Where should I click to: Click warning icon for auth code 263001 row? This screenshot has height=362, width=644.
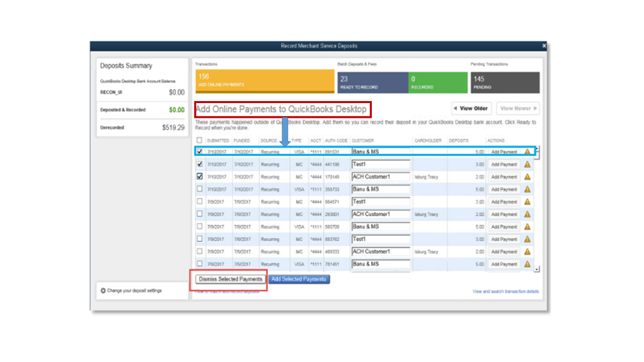pos(527,214)
